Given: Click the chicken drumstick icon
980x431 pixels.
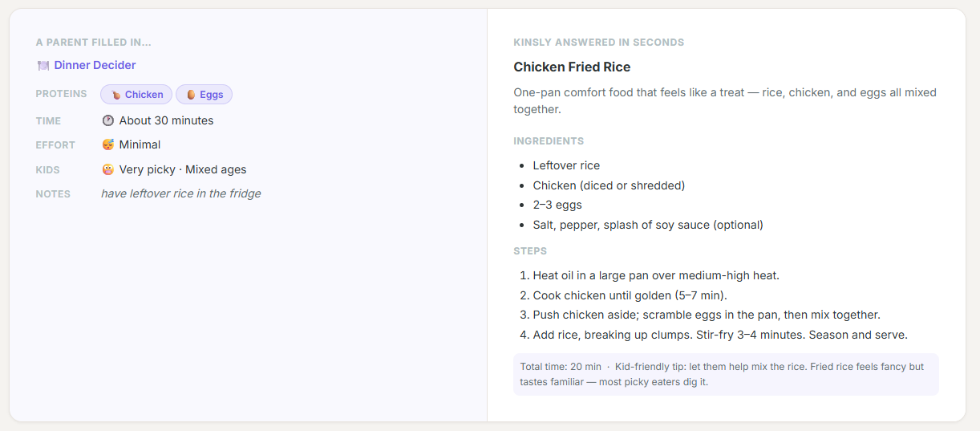Looking at the screenshot, I should tap(115, 95).
